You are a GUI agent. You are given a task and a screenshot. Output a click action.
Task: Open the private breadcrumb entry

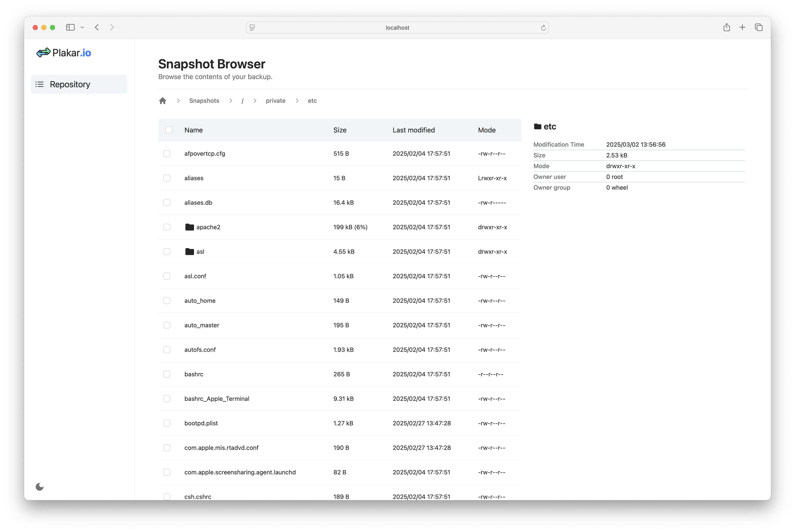276,100
